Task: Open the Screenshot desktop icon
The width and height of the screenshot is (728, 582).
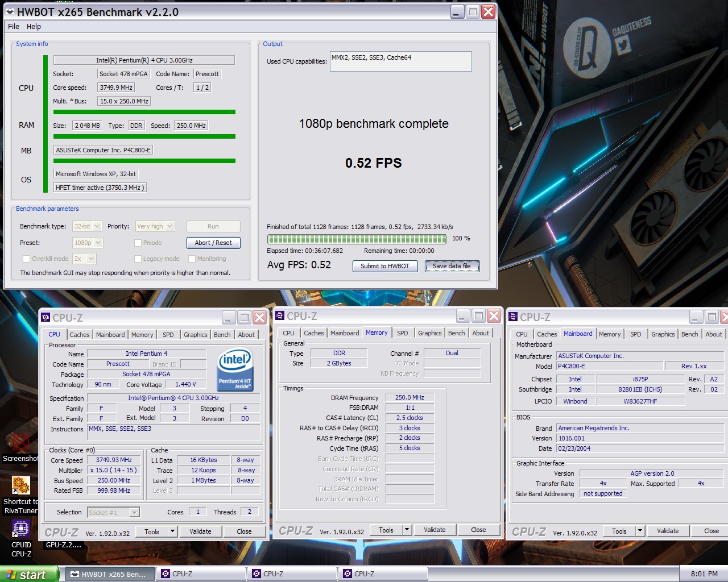Action: 20,448
